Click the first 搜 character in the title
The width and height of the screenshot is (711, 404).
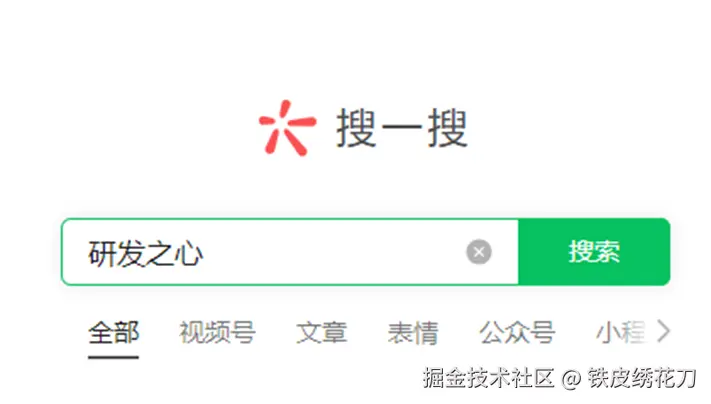coord(356,128)
